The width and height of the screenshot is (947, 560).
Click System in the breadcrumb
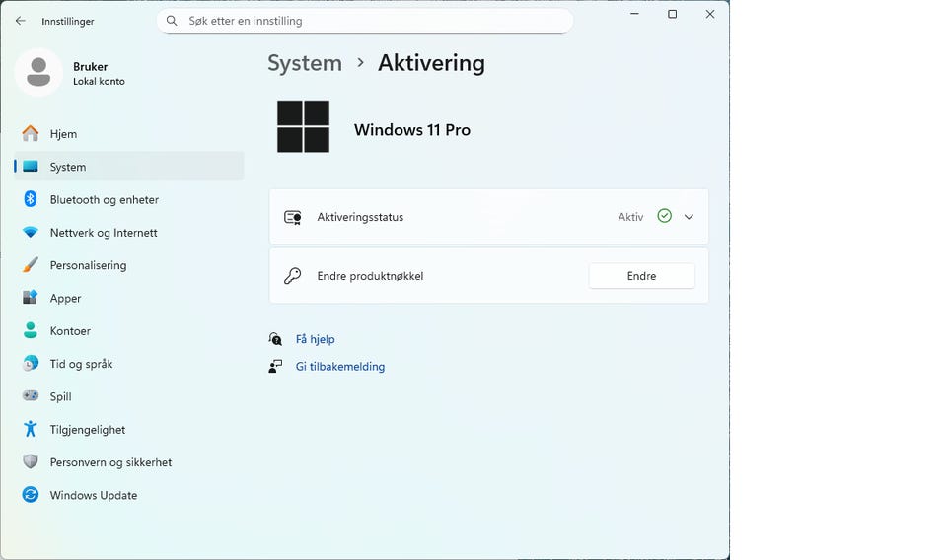(x=305, y=63)
